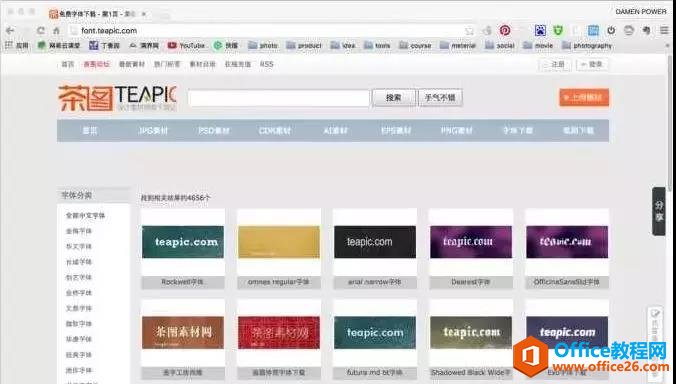Open the tools bookmarks folder

pos(377,45)
